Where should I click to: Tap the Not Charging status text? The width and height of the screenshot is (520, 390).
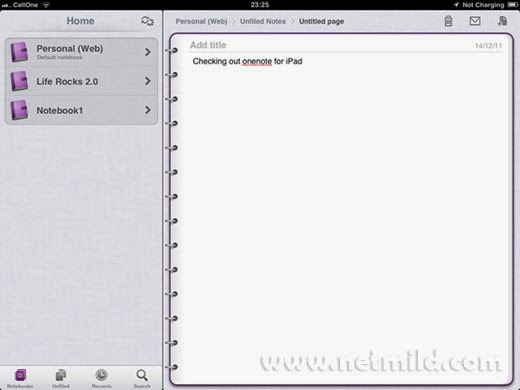tap(483, 5)
